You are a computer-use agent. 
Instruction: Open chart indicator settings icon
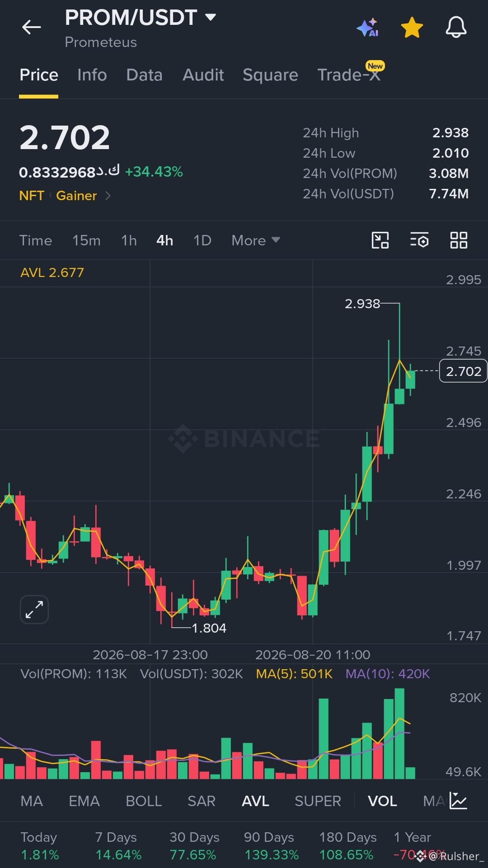pyautogui.click(x=419, y=240)
